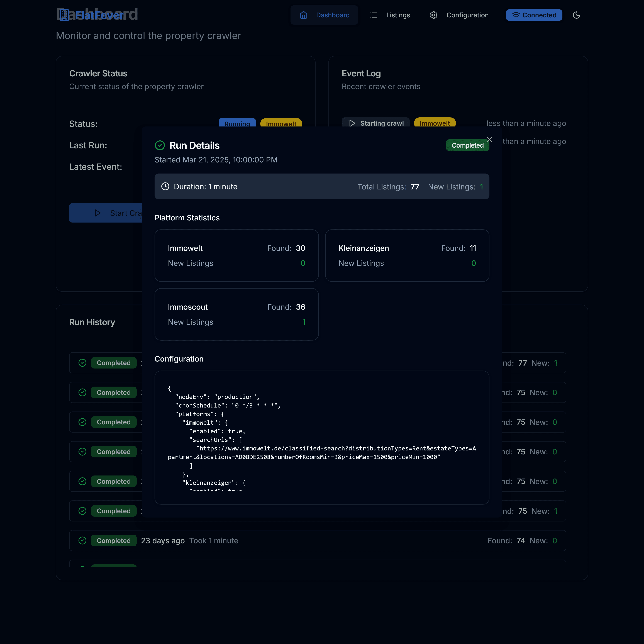Screen dimensions: 644x644
Task: Click the play icon on the Start Crawl button
Action: click(x=98, y=213)
